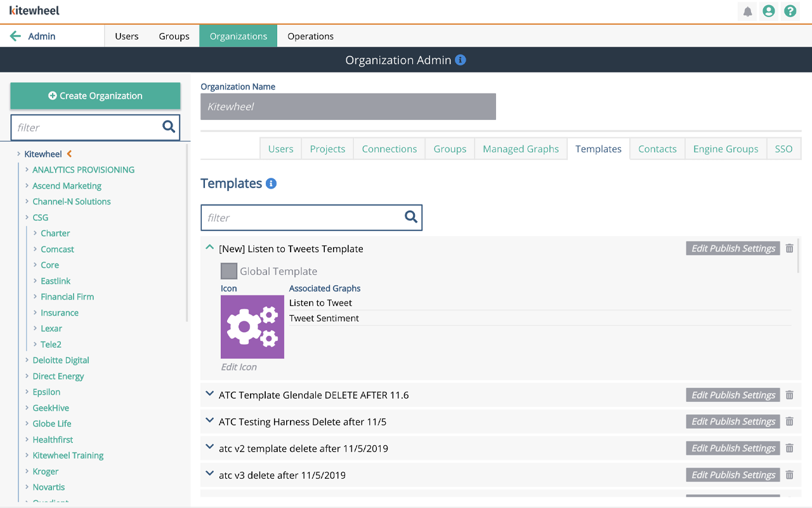Collapse the Listen to Tweets Template row
Viewport: 812px width, 508px height.
[210, 248]
